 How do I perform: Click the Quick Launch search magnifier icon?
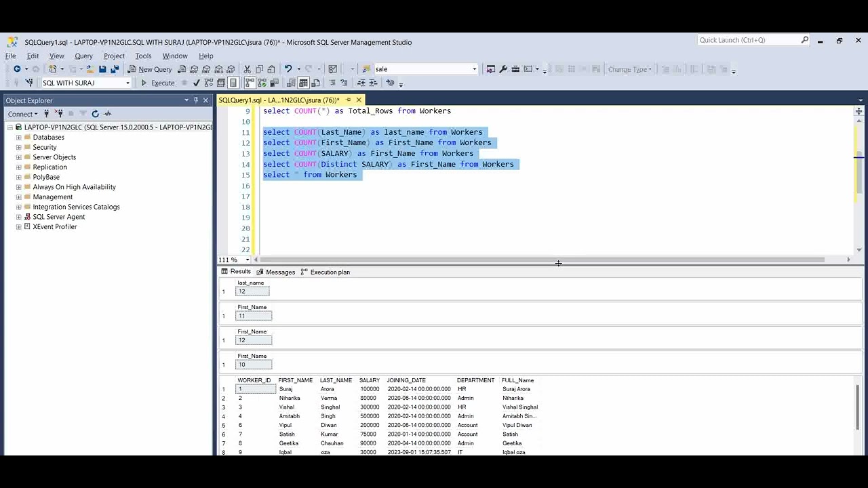pyautogui.click(x=804, y=40)
